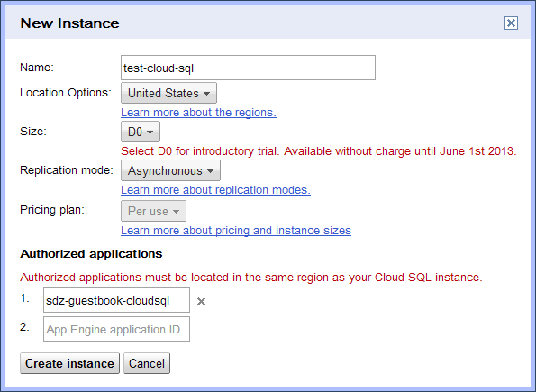Image resolution: width=536 pixels, height=392 pixels.
Task: Open Learn more about pricing and instance sizes
Action: [x=236, y=231]
